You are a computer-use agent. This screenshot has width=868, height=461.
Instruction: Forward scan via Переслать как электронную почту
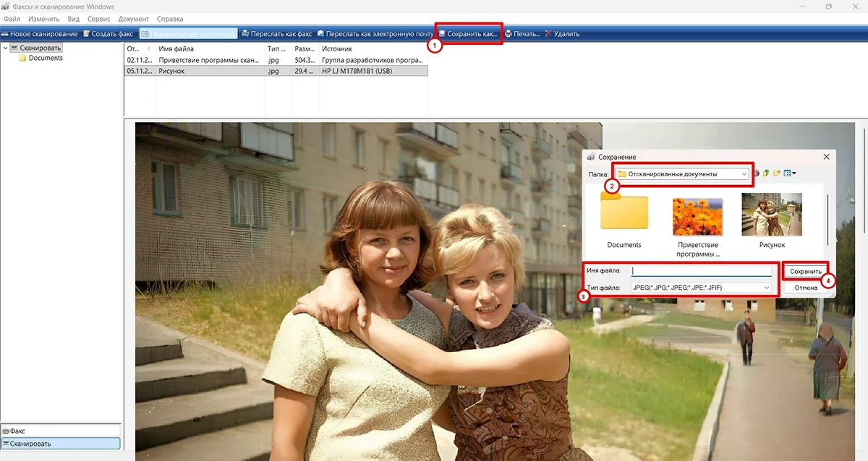[x=375, y=34]
